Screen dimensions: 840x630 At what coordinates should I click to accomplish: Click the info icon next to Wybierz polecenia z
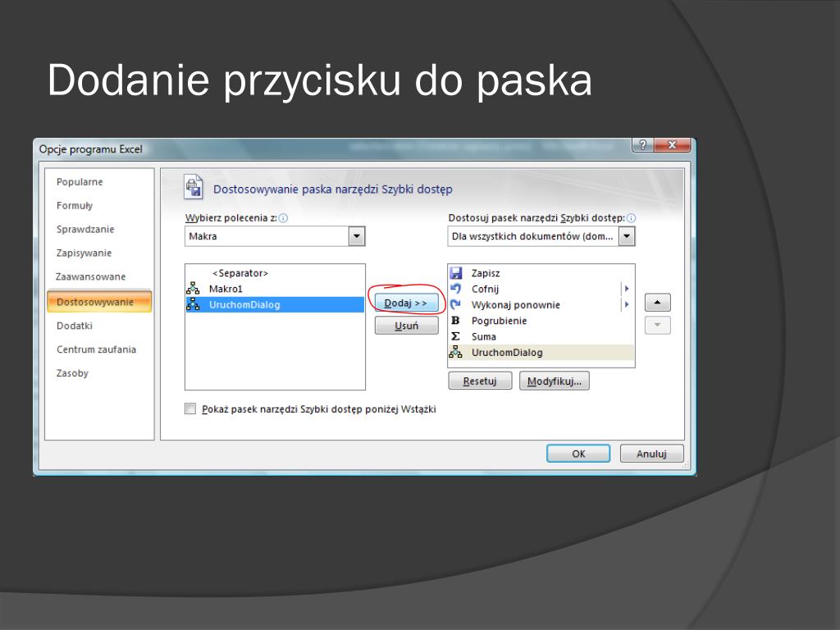[283, 218]
